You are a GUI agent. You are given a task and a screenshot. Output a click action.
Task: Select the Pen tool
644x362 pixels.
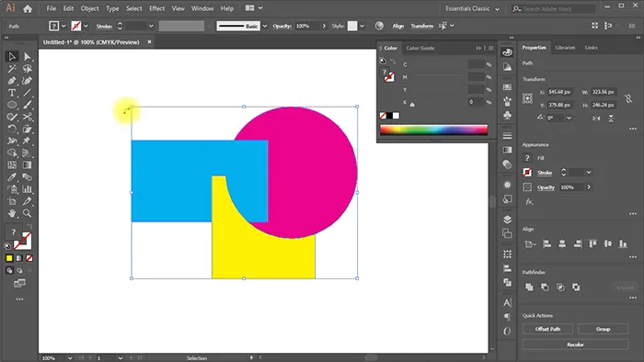pyautogui.click(x=12, y=81)
